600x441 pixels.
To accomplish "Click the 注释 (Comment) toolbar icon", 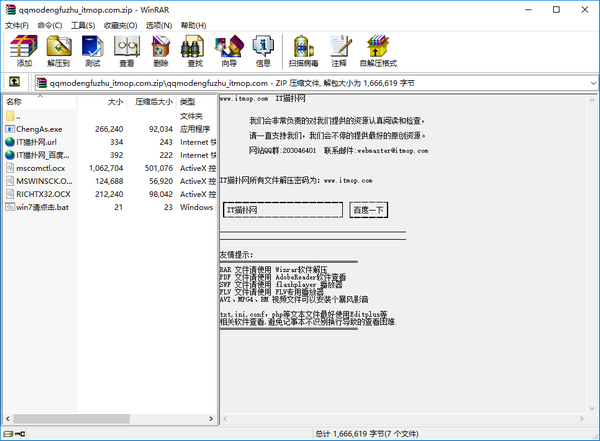I will pyautogui.click(x=339, y=51).
